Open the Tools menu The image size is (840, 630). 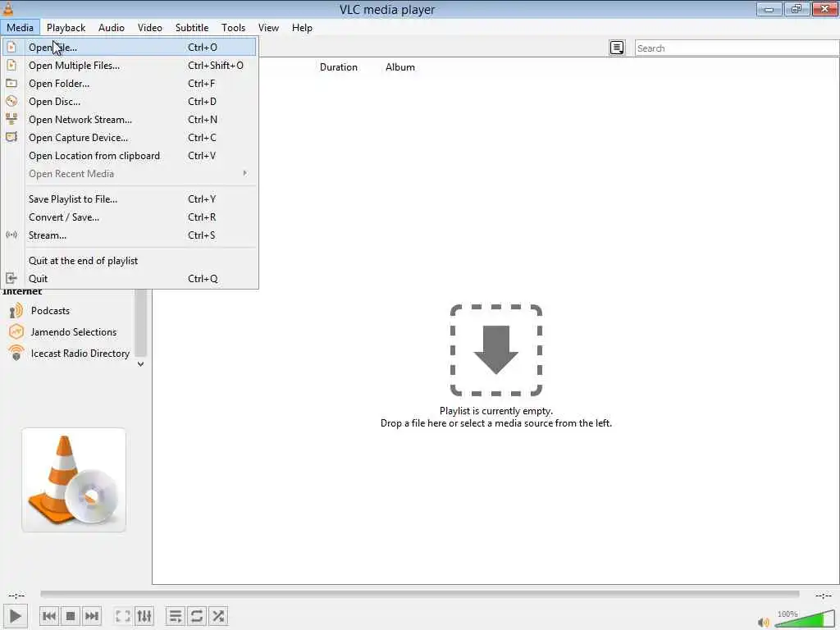pos(234,28)
